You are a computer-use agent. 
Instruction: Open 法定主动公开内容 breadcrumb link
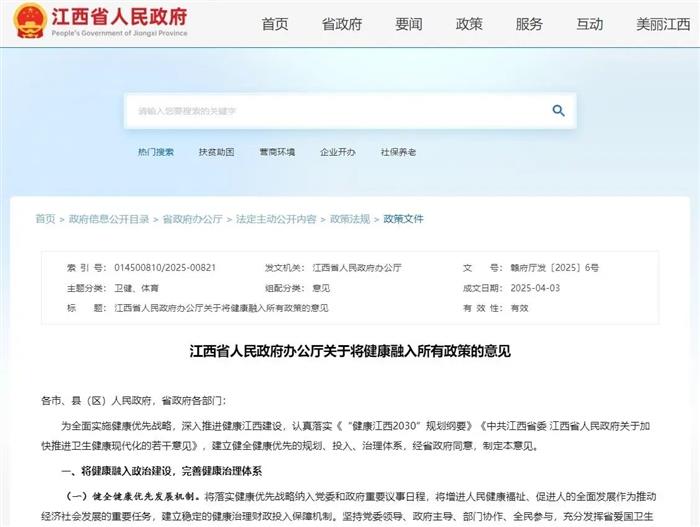(x=276, y=219)
